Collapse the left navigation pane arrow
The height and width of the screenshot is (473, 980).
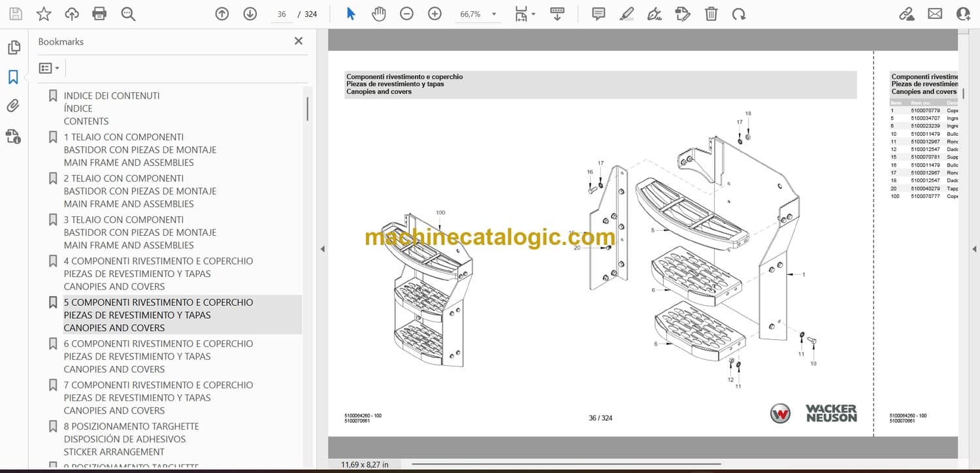(321, 249)
